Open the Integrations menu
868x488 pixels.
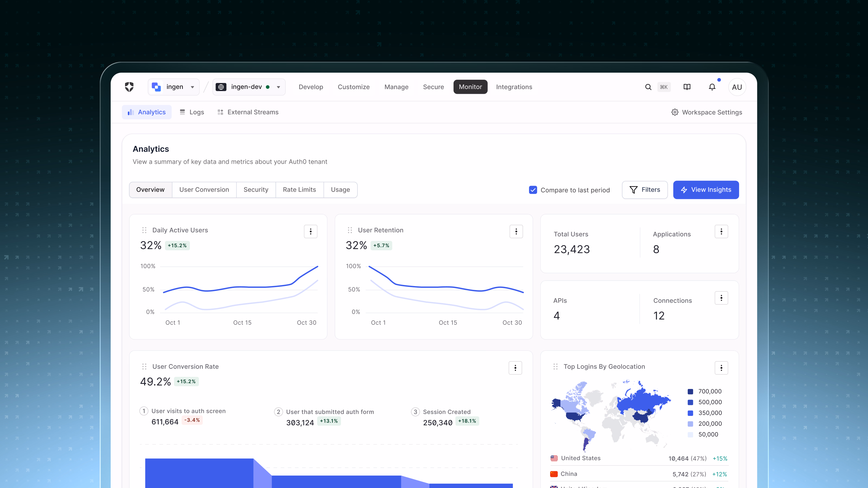tap(514, 87)
